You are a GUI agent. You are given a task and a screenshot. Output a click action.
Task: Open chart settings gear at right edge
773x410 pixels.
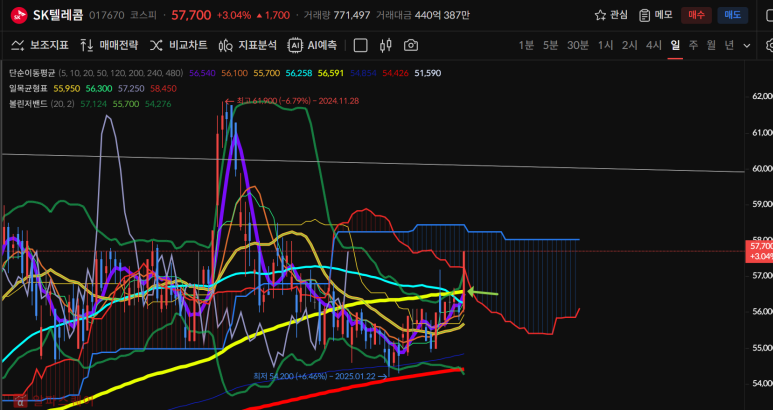770,45
